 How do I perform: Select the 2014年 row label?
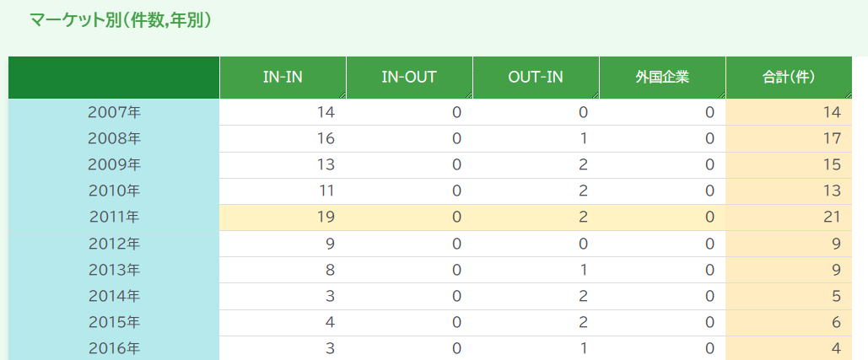pos(114,297)
